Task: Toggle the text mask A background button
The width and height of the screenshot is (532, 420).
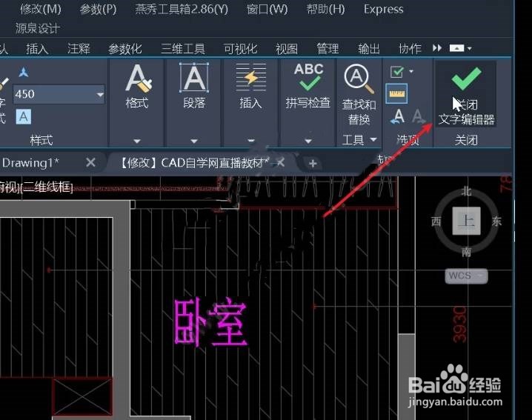Action: 24,117
